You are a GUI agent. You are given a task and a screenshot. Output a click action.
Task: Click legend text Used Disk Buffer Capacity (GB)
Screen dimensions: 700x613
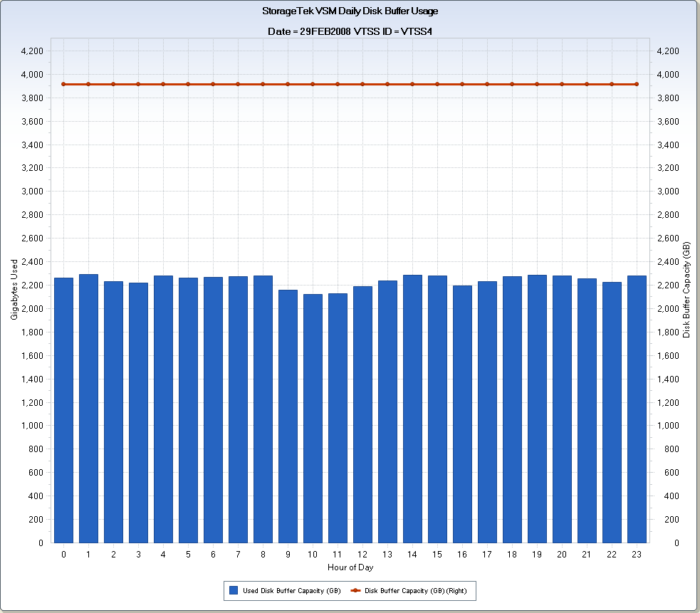pos(291,591)
